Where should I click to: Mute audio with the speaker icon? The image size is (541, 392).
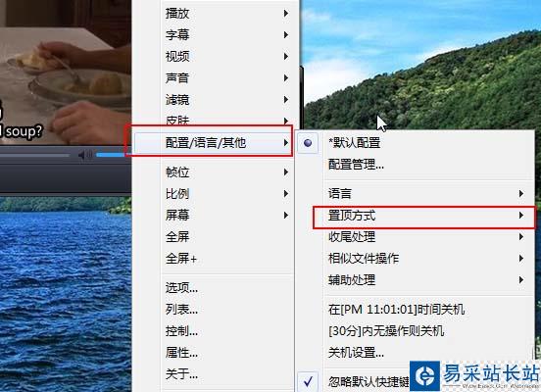point(85,155)
